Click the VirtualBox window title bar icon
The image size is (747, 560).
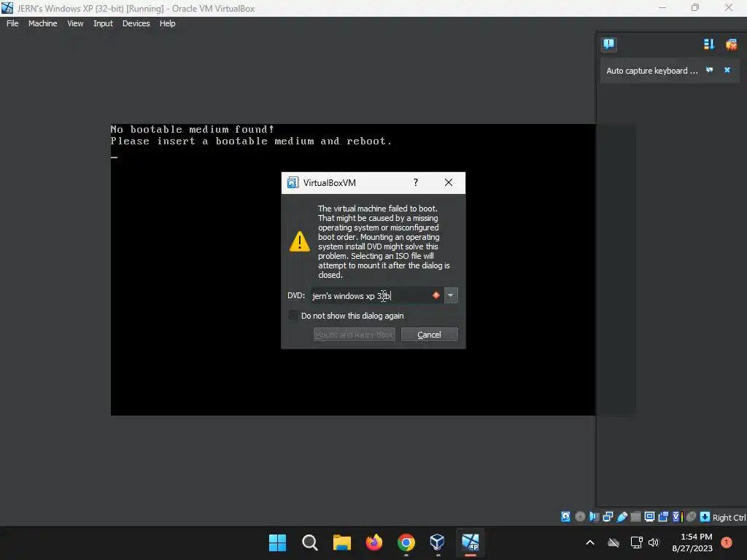coord(7,8)
